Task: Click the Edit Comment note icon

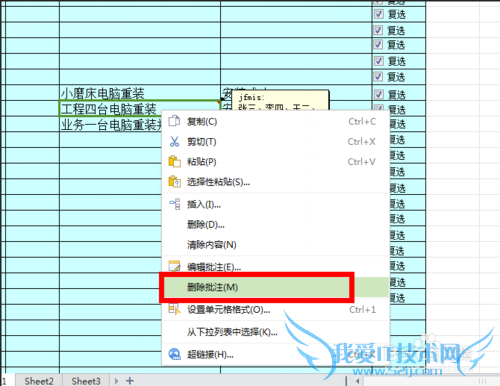Action: [x=174, y=266]
